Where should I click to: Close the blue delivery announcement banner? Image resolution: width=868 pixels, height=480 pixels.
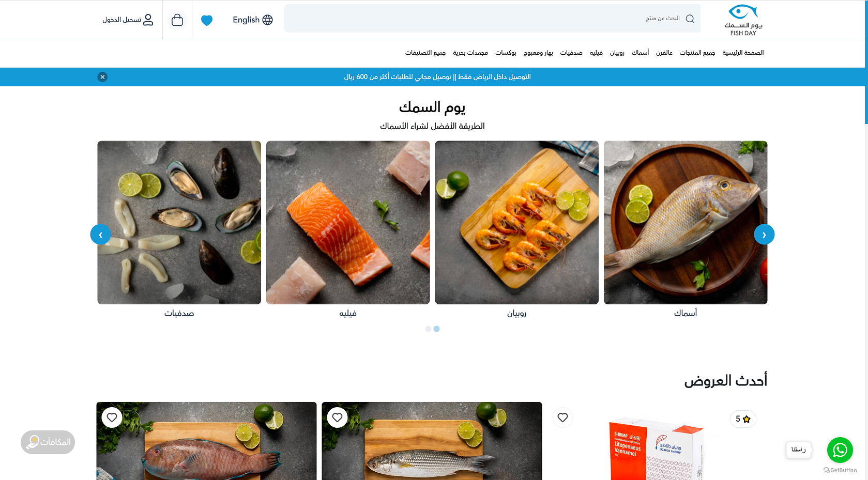click(x=102, y=77)
